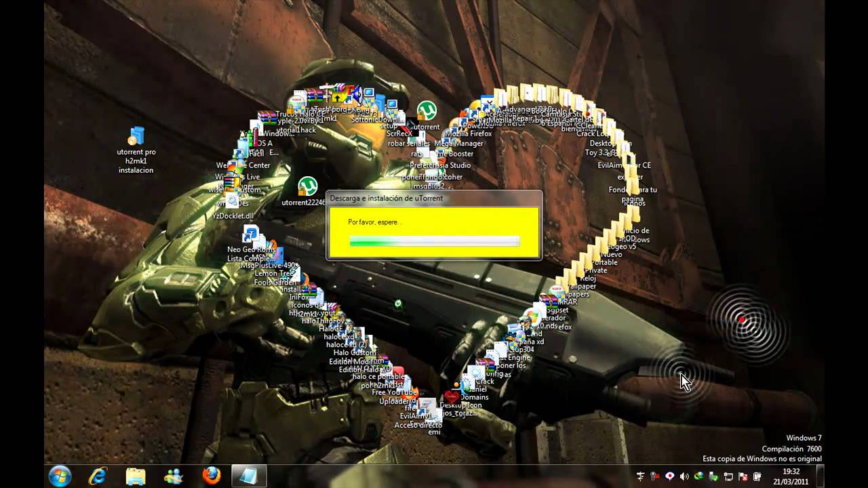The image size is (868, 488).
Task: Select the red heart desktop icon
Action: pos(452,397)
